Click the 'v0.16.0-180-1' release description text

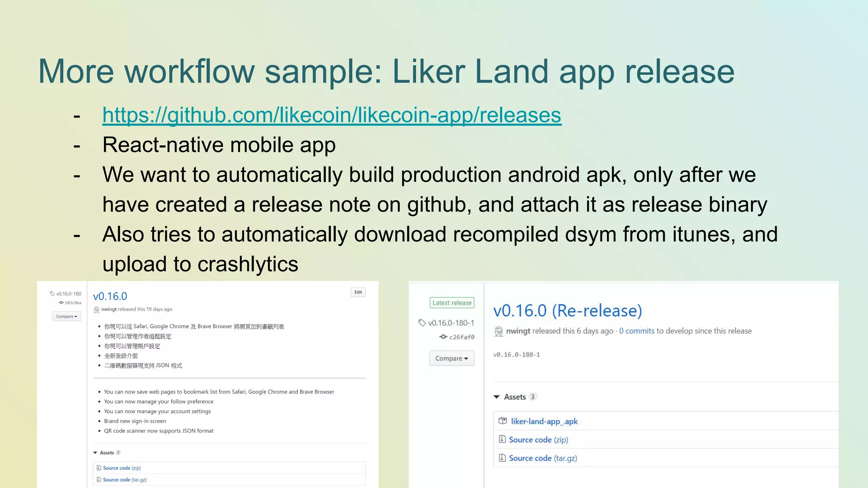point(517,355)
